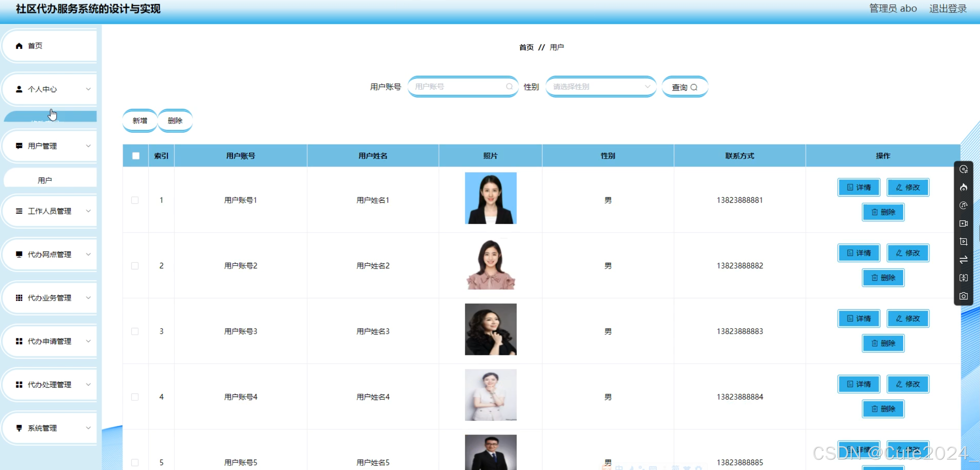Viewport: 980px width, 470px height.
Task: Open the 代办业务管理 sidebar menu
Action: (x=49, y=298)
